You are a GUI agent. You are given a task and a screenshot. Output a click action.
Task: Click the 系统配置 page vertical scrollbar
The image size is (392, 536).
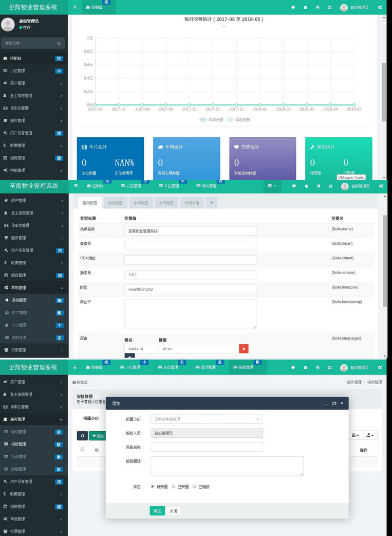(x=385, y=260)
